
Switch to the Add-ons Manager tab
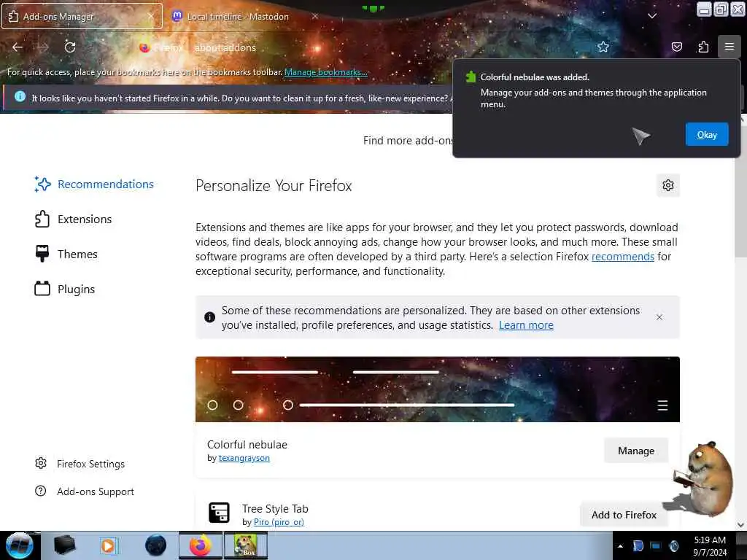[82, 16]
